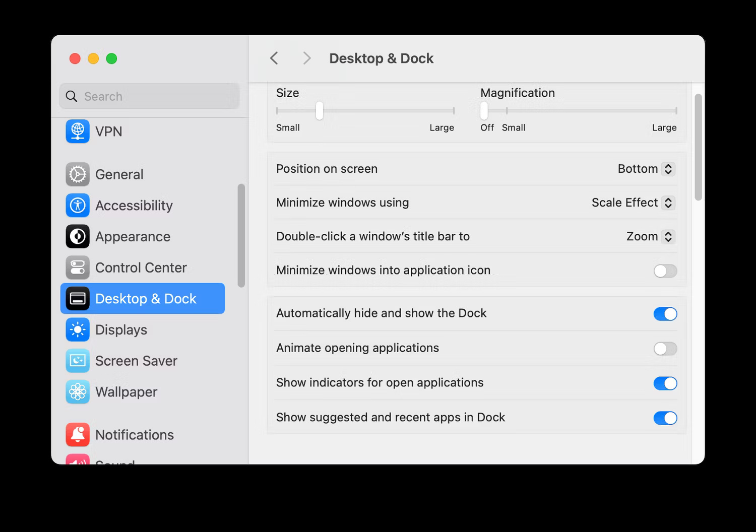This screenshot has width=756, height=532.
Task: Open the VPN settings icon
Action: coord(78,131)
